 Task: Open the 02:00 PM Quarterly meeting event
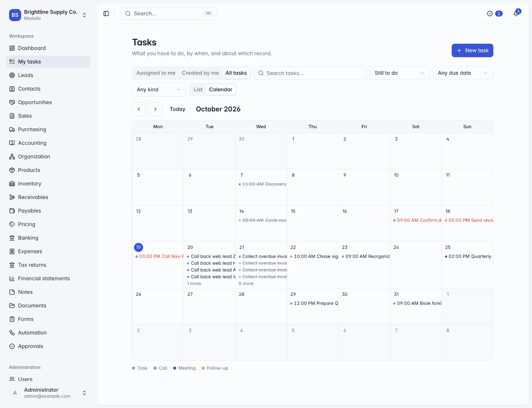click(x=468, y=257)
